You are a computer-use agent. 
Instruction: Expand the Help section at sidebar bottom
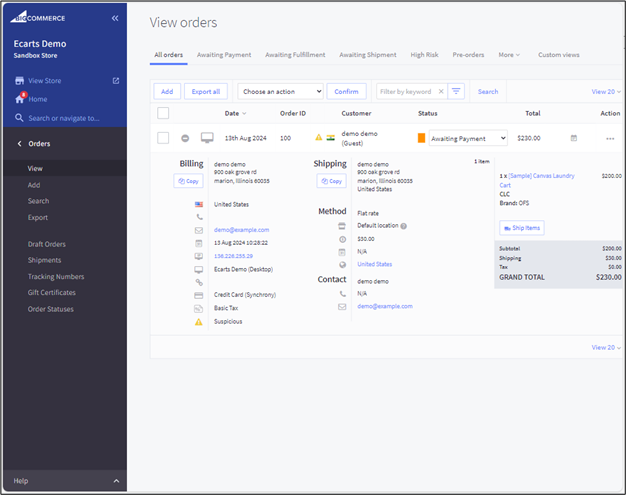tap(65, 481)
